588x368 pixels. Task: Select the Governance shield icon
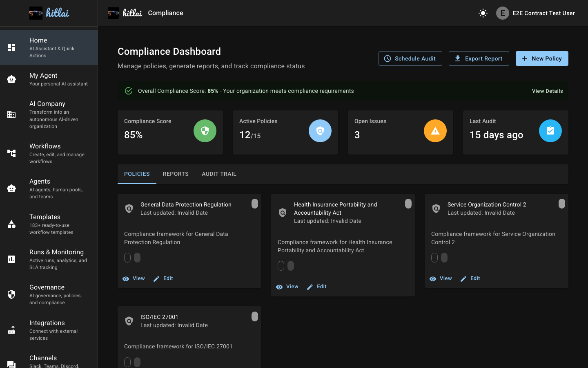click(11, 294)
